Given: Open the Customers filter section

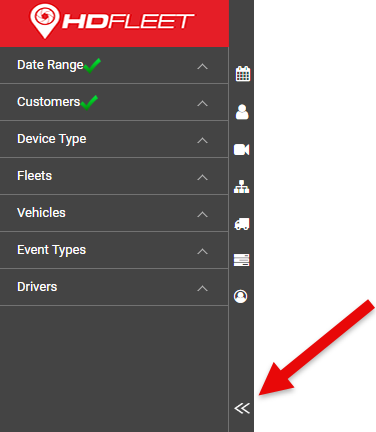Looking at the screenshot, I should 114,102.
